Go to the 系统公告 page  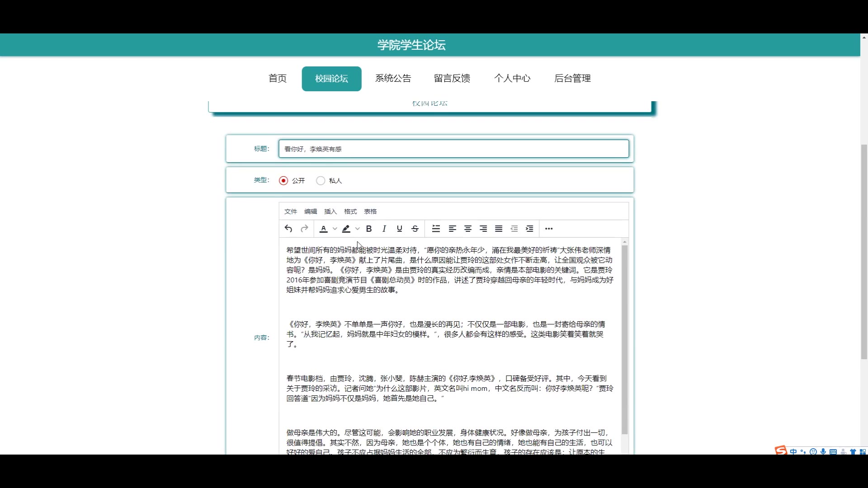tap(393, 79)
